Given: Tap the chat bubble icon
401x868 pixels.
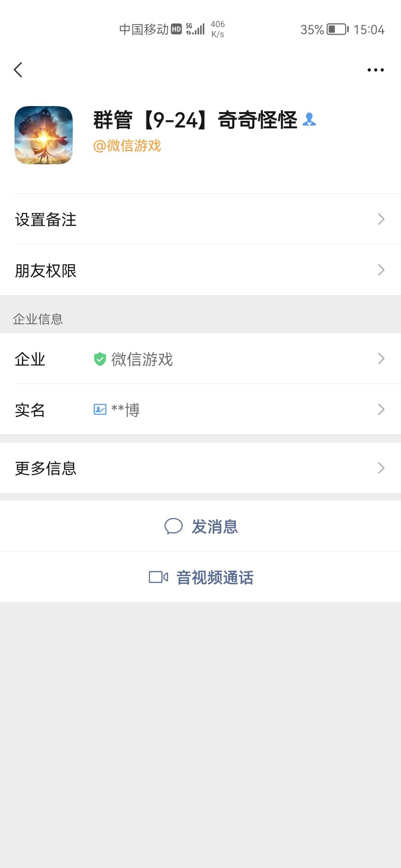Looking at the screenshot, I should coord(173,526).
